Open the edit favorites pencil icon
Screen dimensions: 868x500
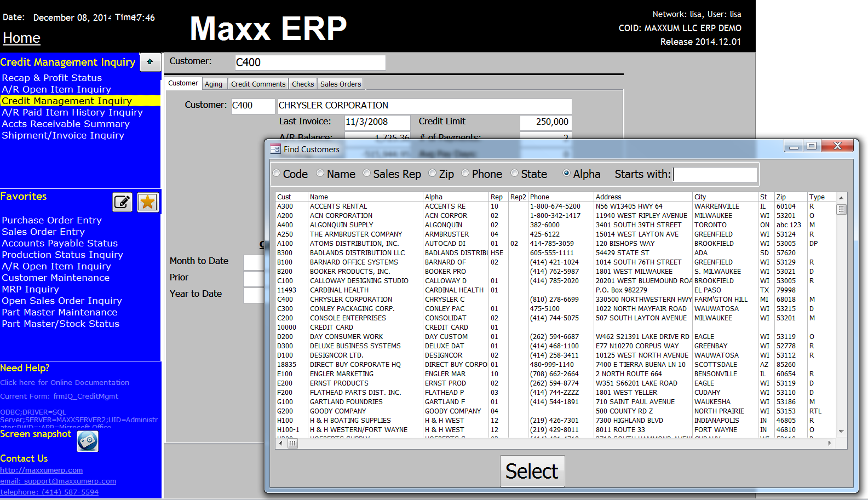click(x=123, y=202)
